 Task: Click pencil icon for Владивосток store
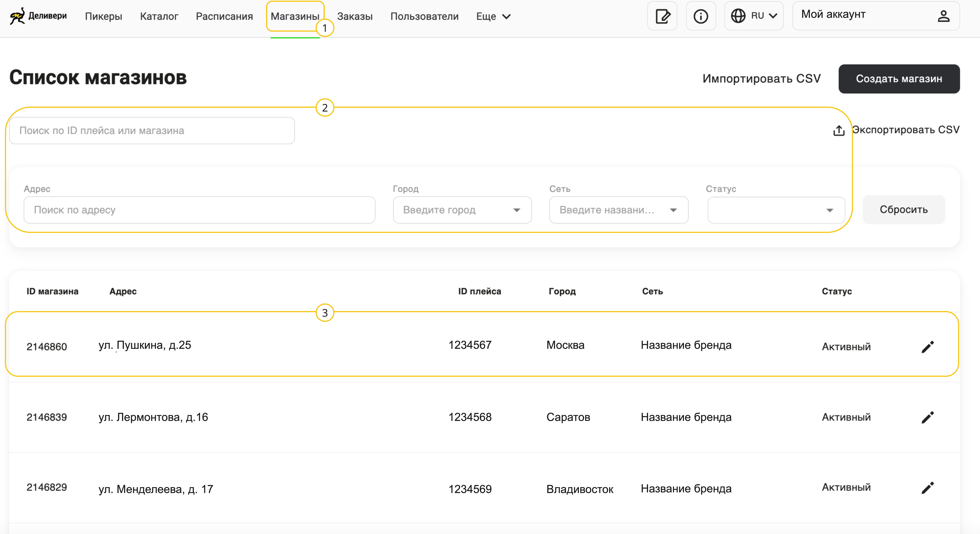coord(928,488)
